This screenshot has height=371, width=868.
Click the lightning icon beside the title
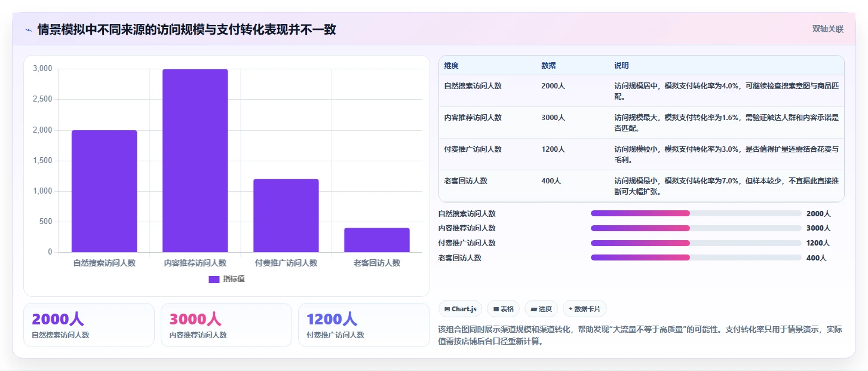[x=29, y=29]
